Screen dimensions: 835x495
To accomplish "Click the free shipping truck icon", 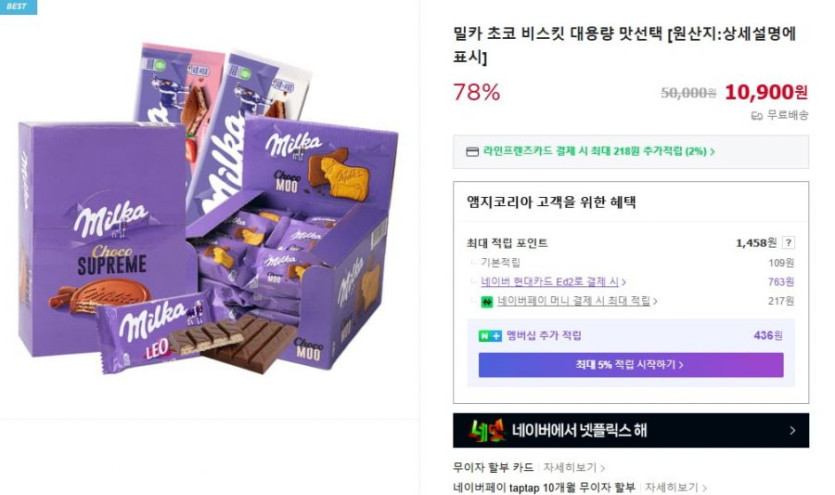I will pyautogui.click(x=757, y=116).
